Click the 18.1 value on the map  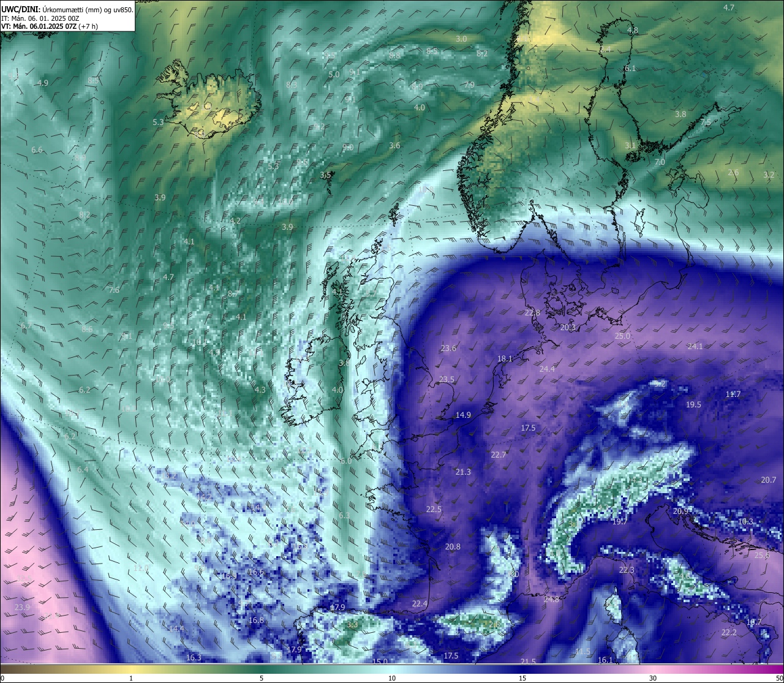point(505,358)
